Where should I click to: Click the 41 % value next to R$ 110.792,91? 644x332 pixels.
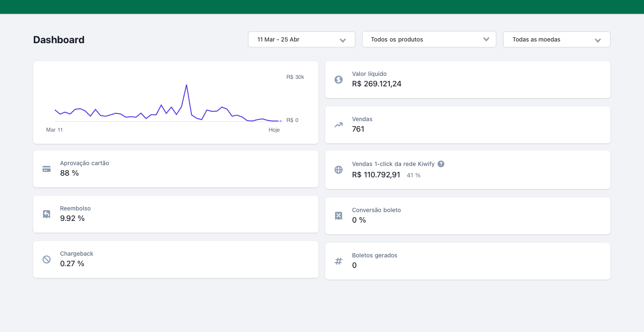414,175
